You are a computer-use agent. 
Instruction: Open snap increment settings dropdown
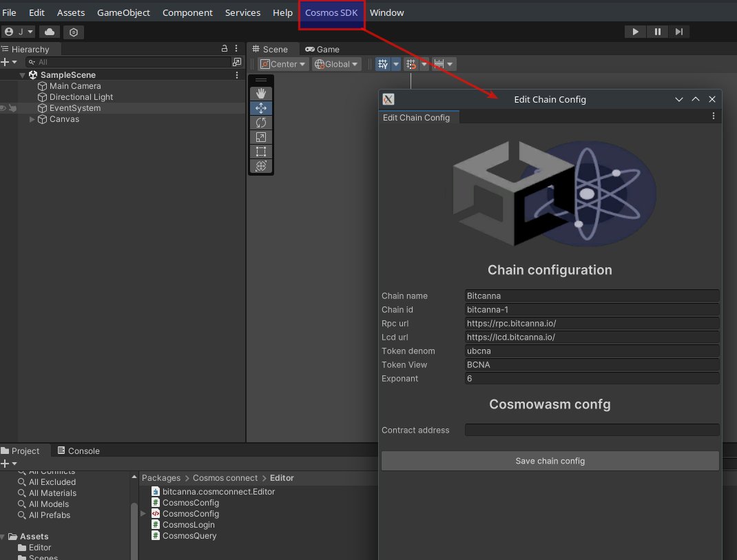click(450, 64)
